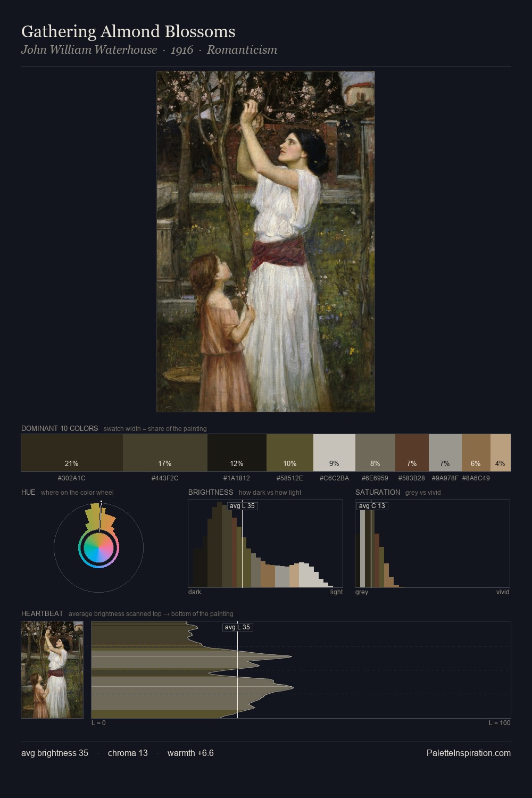Click the painting thumbnail beside the heartbeat chart
This screenshot has height=798, width=532.
tap(52, 670)
